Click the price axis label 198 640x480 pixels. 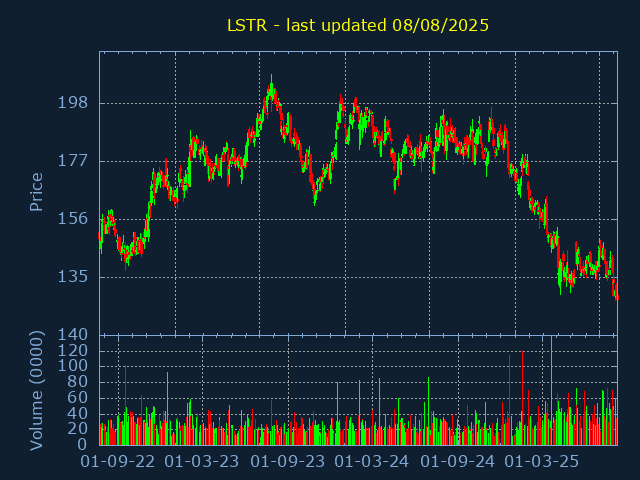pyautogui.click(x=73, y=103)
